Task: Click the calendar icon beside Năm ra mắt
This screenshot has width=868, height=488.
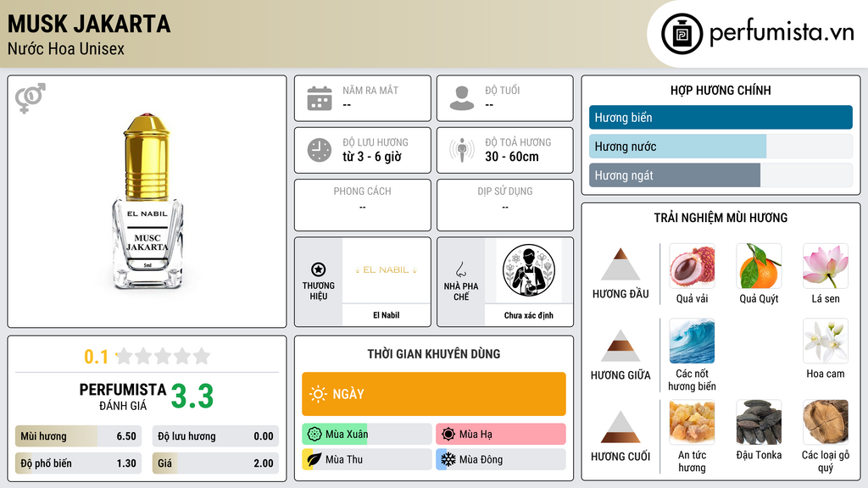Action: (x=320, y=98)
